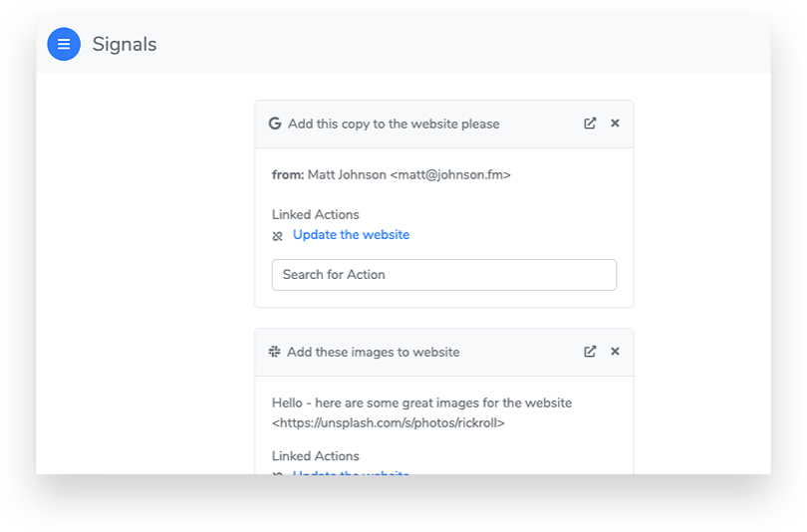807x532 pixels.
Task: Click the sender name Matt Johnson
Action: click(347, 174)
